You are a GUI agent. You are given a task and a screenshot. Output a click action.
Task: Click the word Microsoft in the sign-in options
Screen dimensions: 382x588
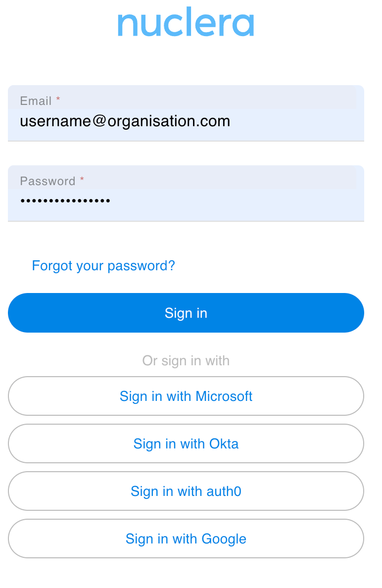click(x=224, y=396)
